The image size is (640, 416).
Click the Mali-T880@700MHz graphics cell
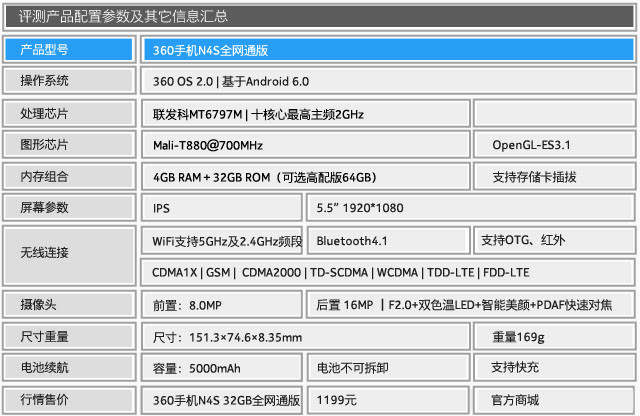click(x=305, y=145)
